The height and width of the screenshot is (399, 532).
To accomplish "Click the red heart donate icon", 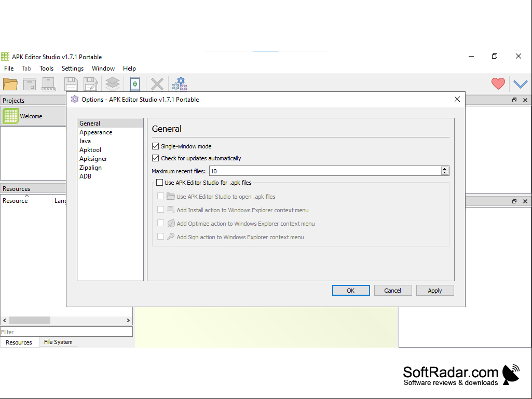I will pyautogui.click(x=498, y=84).
